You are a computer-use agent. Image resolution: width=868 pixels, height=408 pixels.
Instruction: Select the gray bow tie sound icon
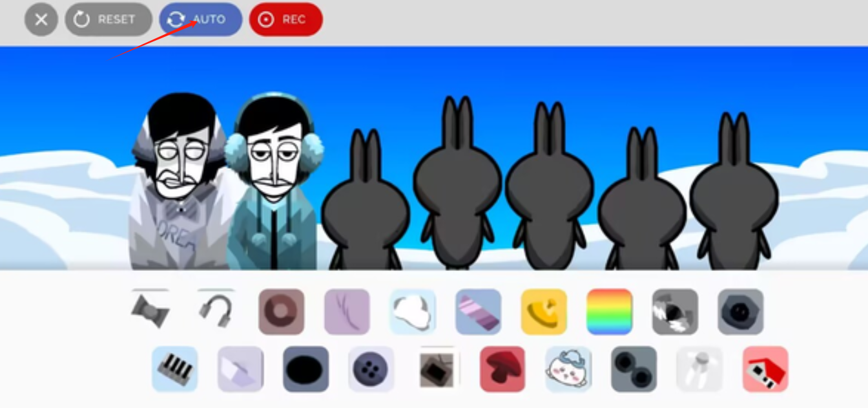[x=150, y=311]
